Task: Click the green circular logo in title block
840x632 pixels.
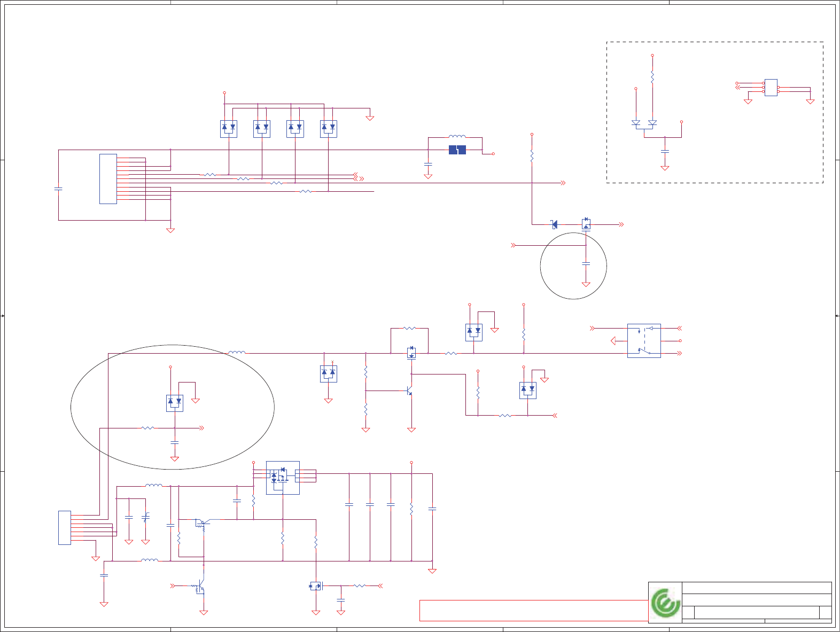Action: (x=665, y=603)
